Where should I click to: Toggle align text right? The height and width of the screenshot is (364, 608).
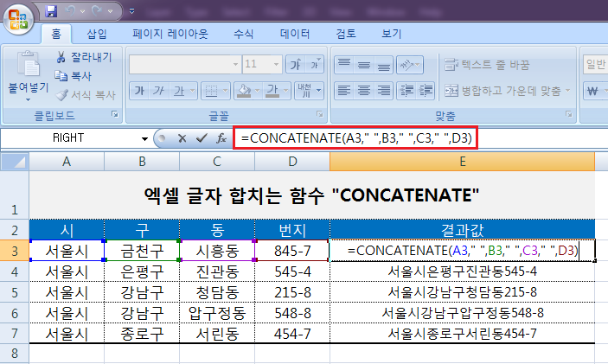coord(383,91)
